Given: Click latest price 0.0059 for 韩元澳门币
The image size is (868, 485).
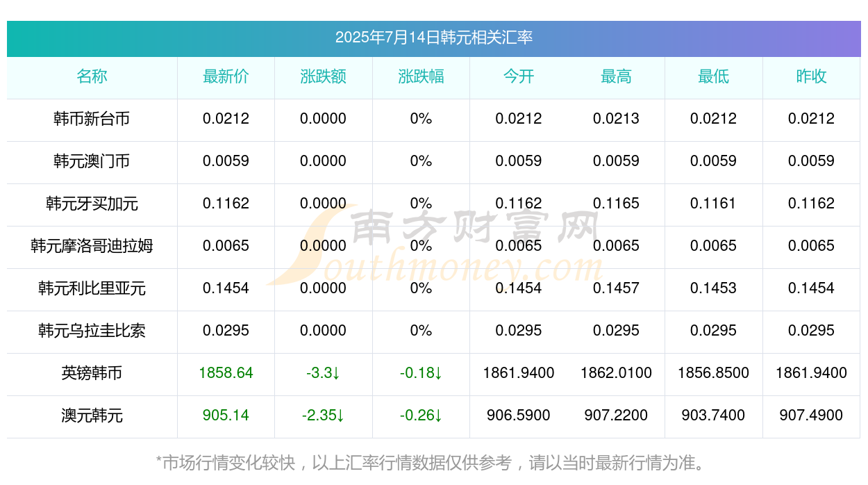Looking at the screenshot, I should 226,161.
